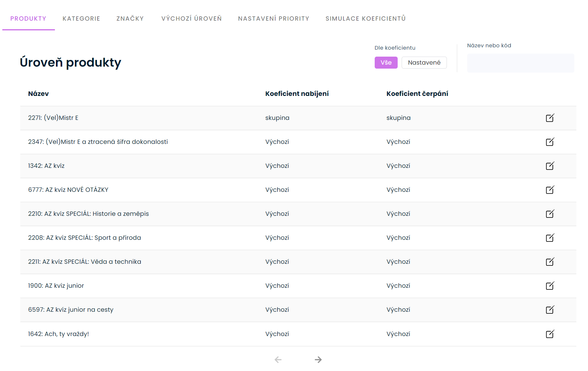The width and height of the screenshot is (588, 371).
Task: Go to Nastavení priority tab
Action: pos(274,19)
